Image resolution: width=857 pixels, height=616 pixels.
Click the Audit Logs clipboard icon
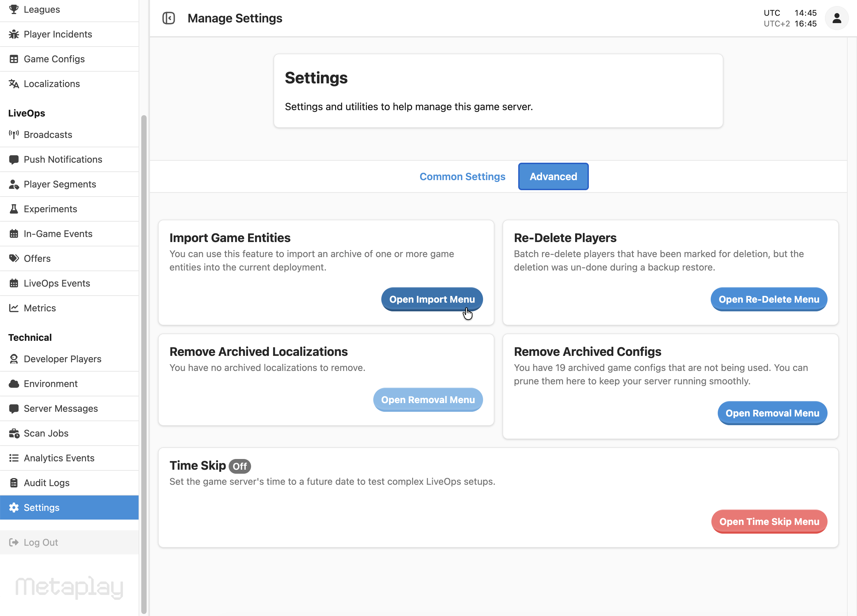coord(14,483)
